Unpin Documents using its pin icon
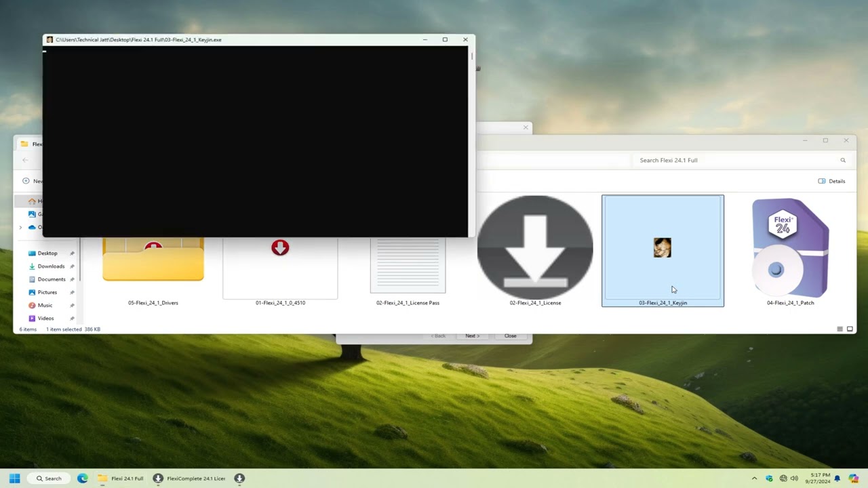 [72, 279]
